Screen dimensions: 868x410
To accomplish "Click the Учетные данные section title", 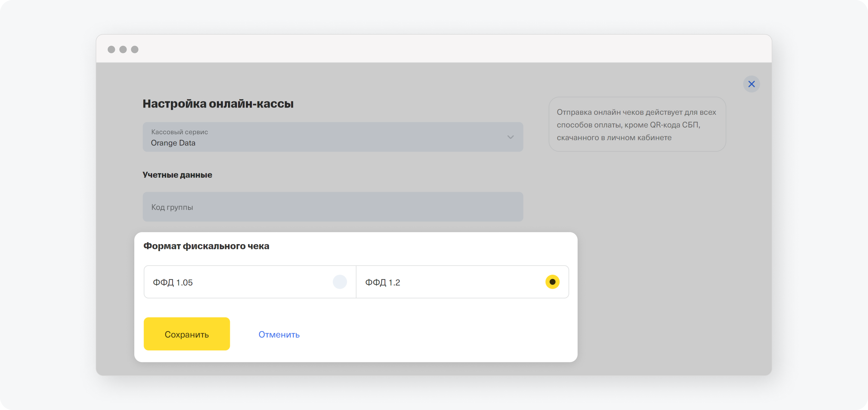I will pyautogui.click(x=177, y=175).
